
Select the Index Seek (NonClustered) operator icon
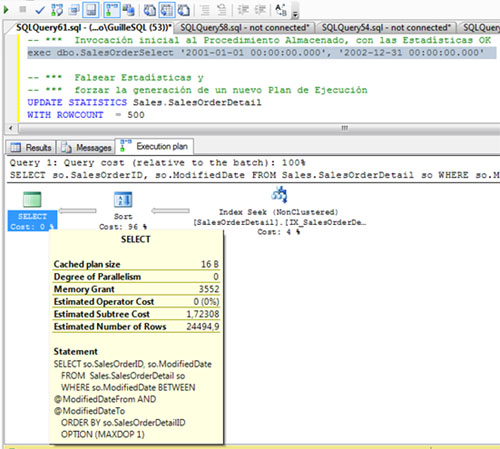click(x=279, y=195)
